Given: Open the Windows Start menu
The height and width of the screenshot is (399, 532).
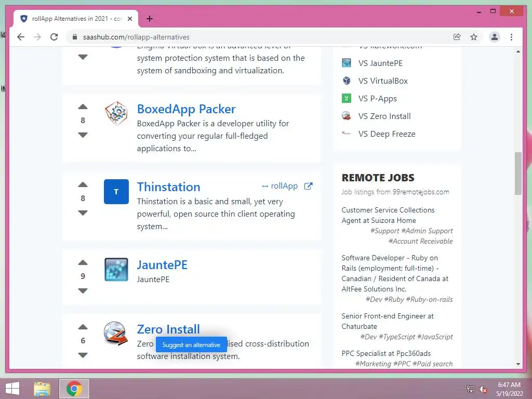Looking at the screenshot, I should click(x=12, y=389).
